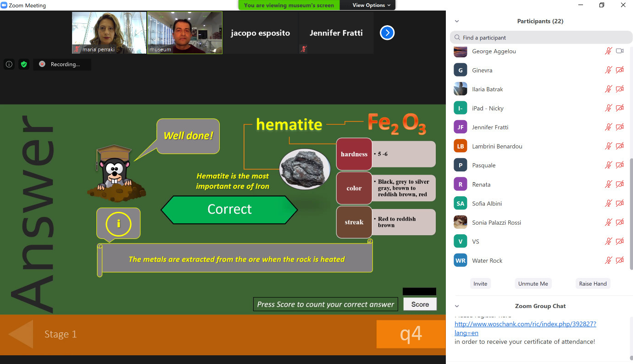Click the Stage 1 label

[x=61, y=334]
